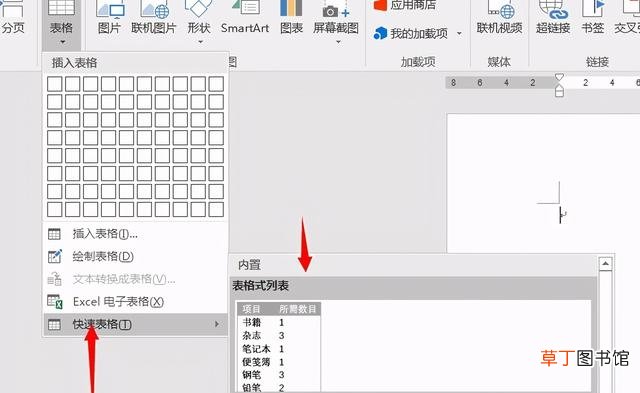Insert a SmartArt graphic
Screen dimensions: 640x393
click(245, 18)
